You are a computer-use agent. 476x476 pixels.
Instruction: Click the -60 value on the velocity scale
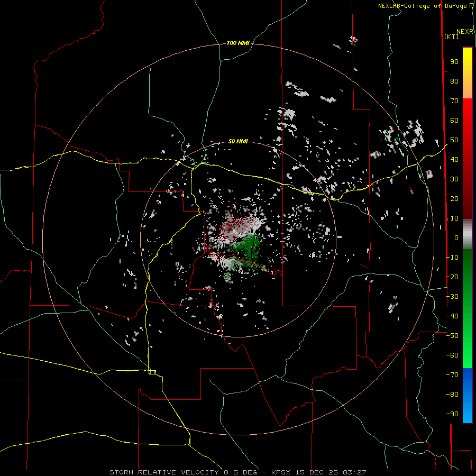452,355
